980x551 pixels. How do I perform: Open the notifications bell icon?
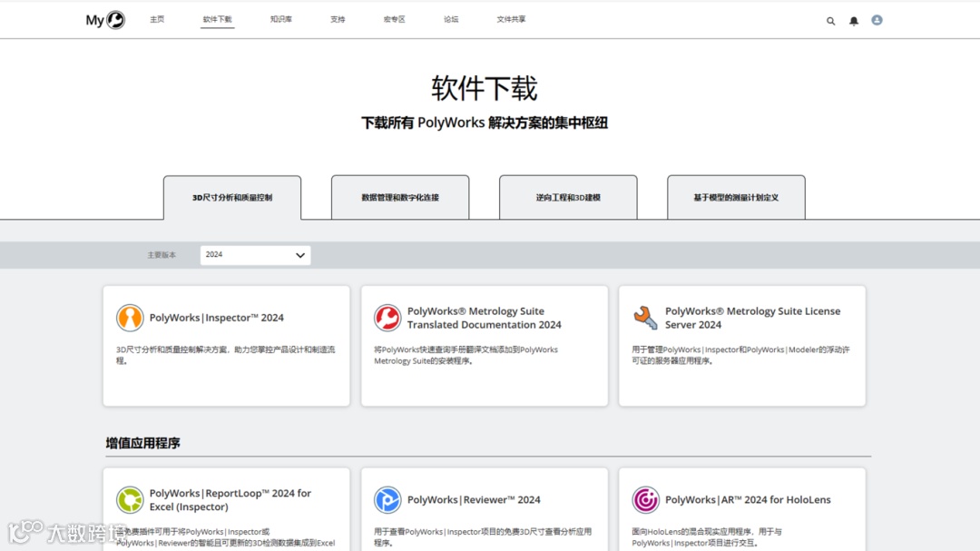click(854, 21)
